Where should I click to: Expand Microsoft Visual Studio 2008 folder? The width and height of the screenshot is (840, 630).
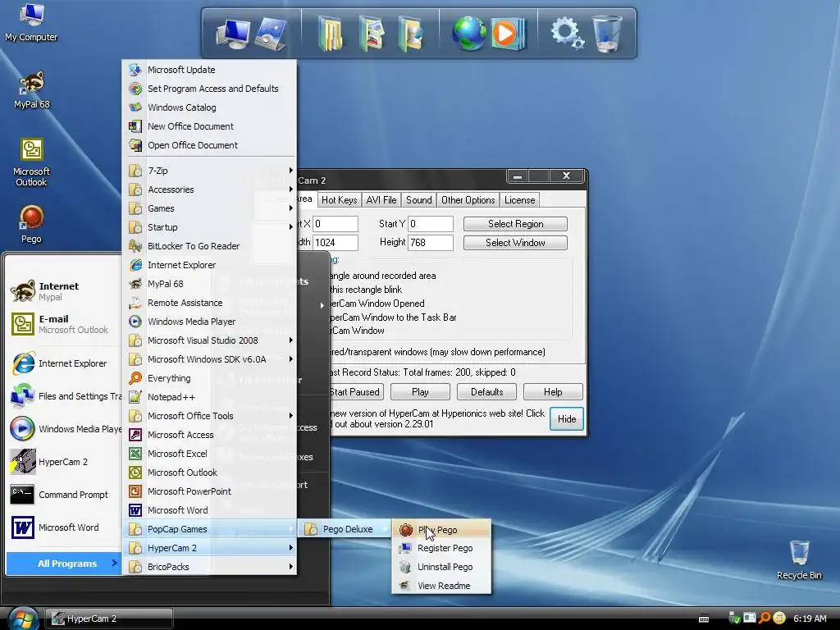pyautogui.click(x=210, y=340)
